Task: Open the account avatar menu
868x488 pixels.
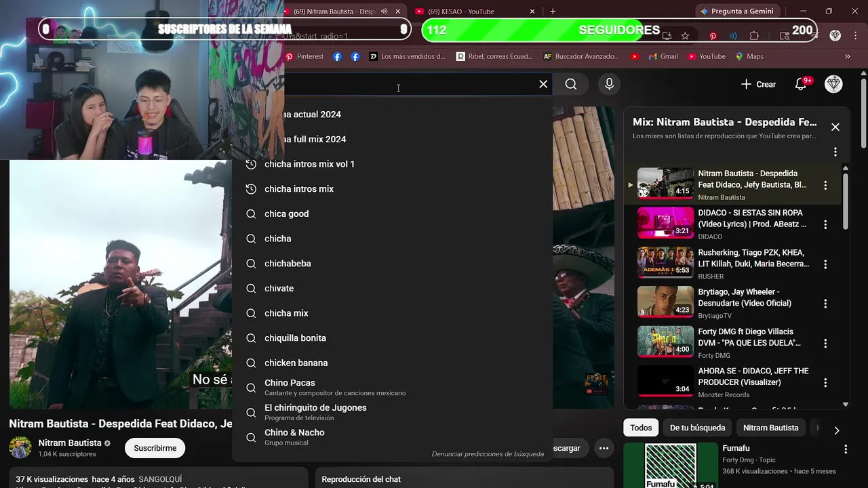Action: [x=833, y=84]
